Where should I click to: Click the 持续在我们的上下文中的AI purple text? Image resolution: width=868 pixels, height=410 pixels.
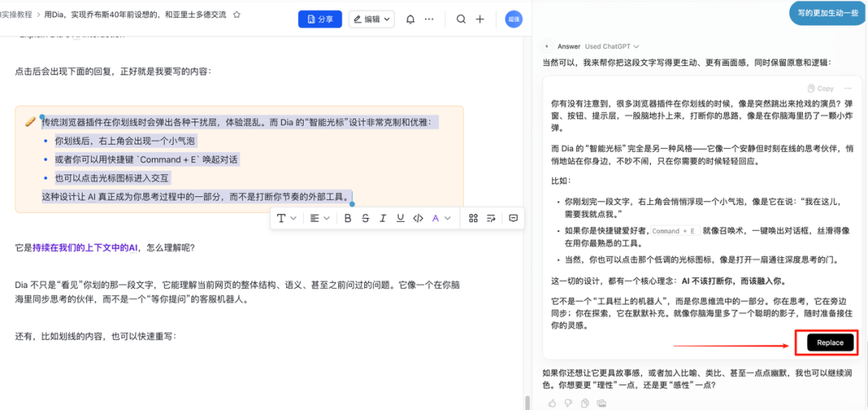point(85,248)
